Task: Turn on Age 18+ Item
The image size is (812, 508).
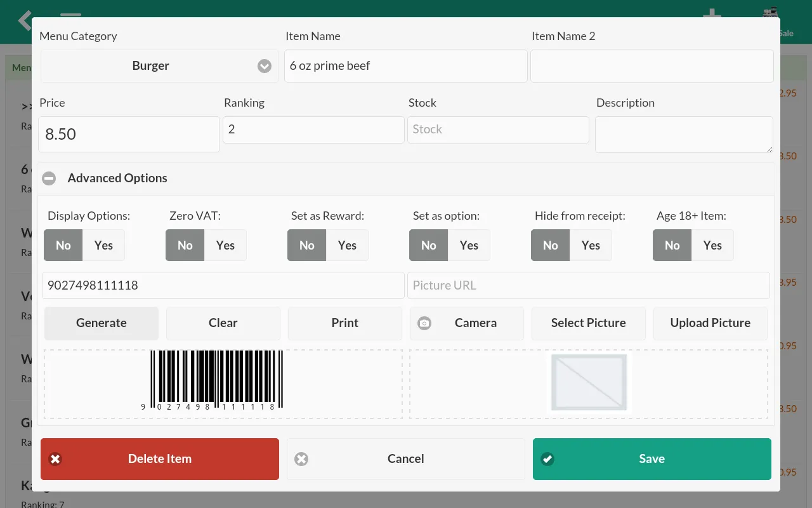Action: (x=712, y=245)
